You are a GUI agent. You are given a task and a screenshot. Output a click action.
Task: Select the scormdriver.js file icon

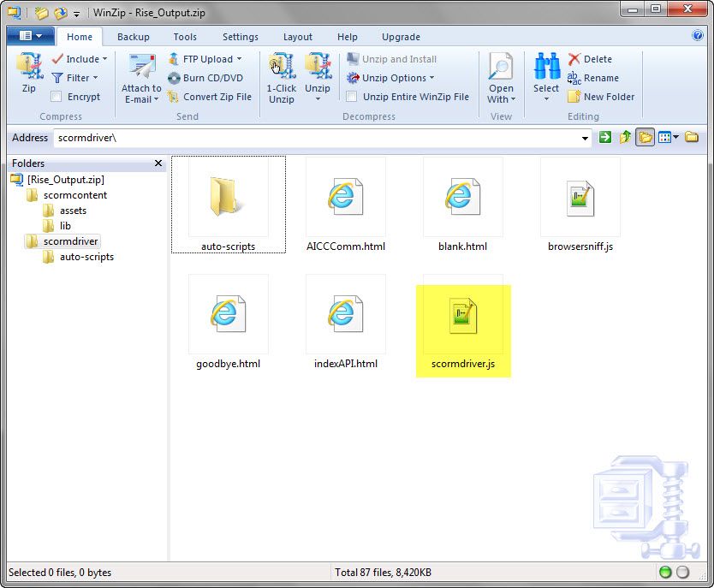[462, 318]
